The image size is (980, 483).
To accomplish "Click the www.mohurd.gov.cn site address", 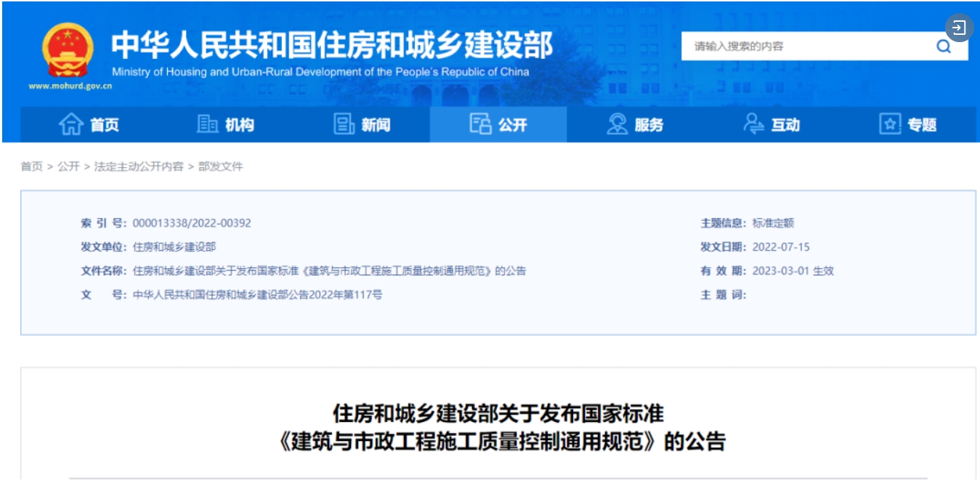I will [70, 86].
